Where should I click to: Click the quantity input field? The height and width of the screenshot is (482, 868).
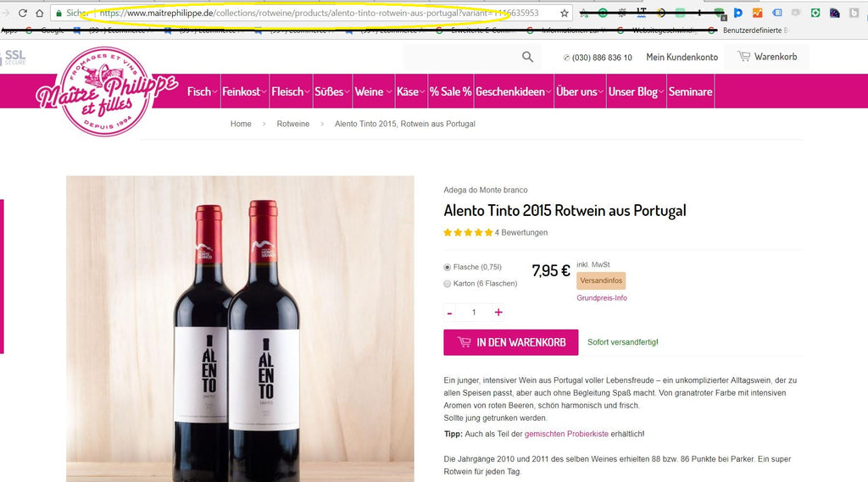(474, 313)
